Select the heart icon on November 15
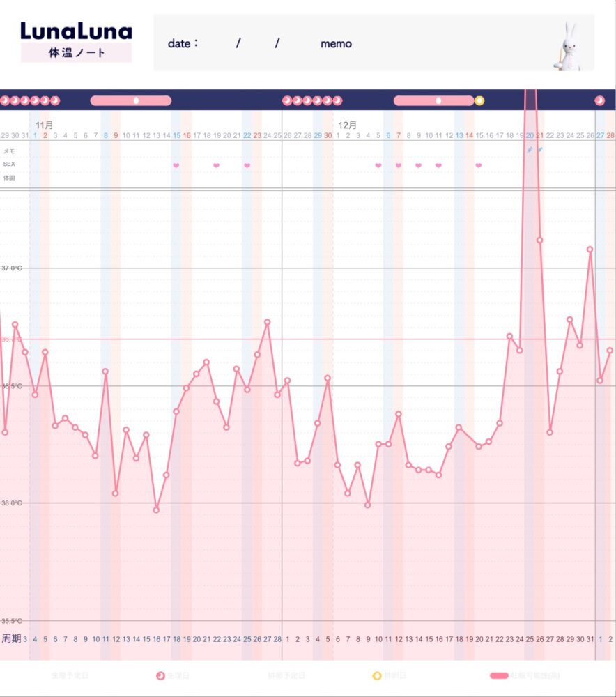This screenshot has height=697, width=616. point(176,165)
